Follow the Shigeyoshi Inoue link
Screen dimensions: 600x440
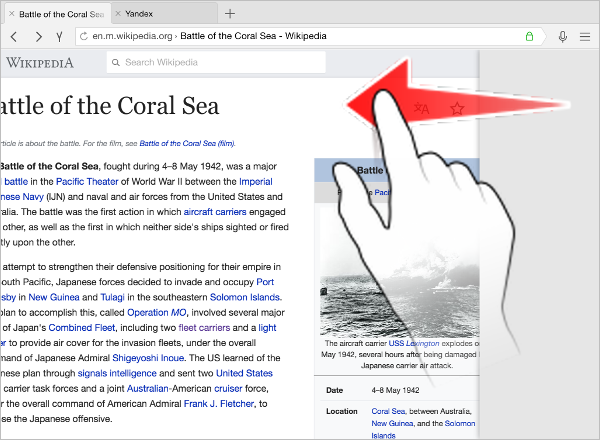tap(148, 358)
